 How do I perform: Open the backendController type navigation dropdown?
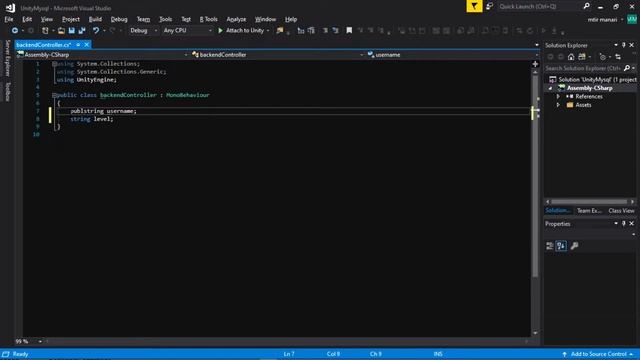tap(278, 55)
